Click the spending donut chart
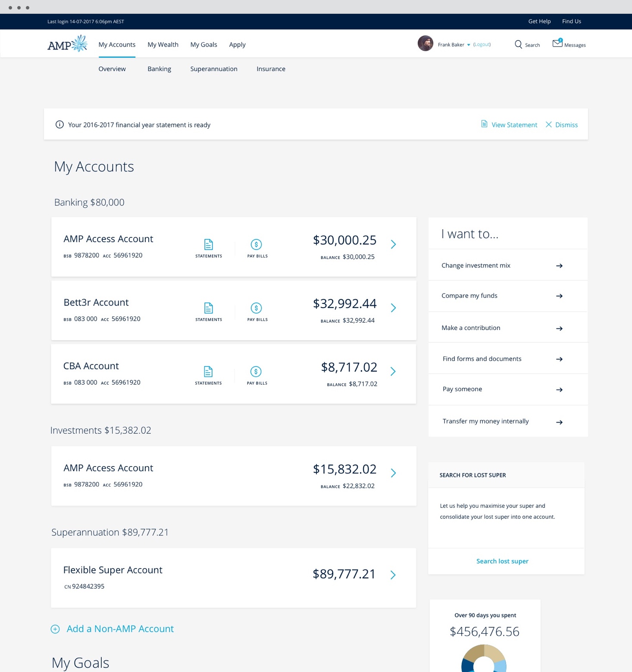This screenshot has width=632, height=672. (x=484, y=658)
